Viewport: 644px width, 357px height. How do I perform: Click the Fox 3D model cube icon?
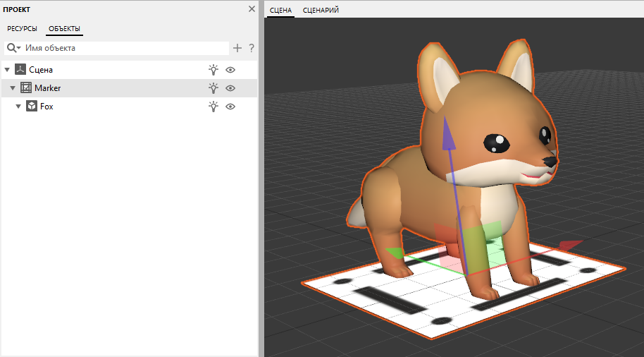[x=32, y=106]
